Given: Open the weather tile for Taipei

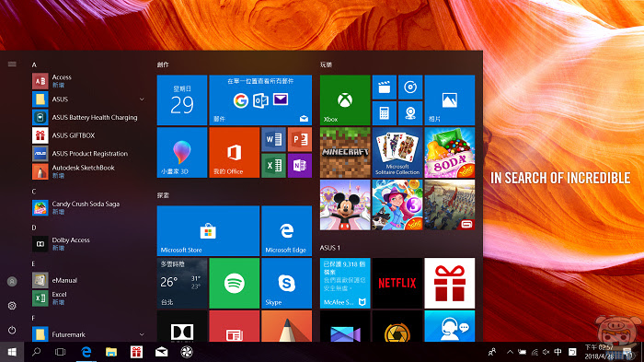Looking at the screenshot, I should [x=182, y=283].
